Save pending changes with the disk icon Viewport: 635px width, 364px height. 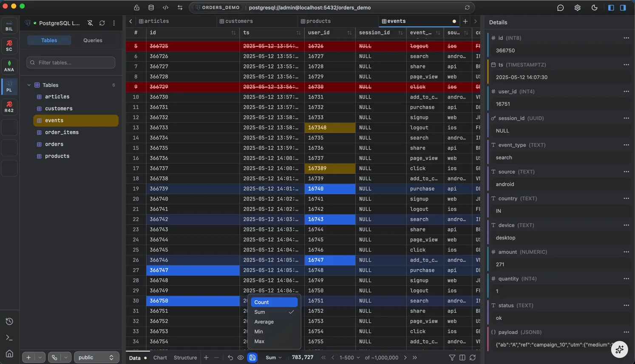(x=252, y=358)
